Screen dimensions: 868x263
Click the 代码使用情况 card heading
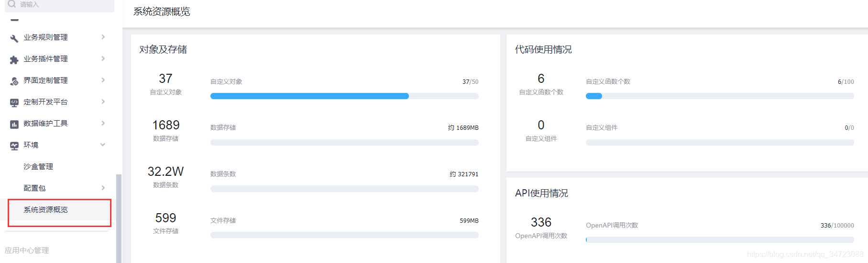tap(543, 49)
